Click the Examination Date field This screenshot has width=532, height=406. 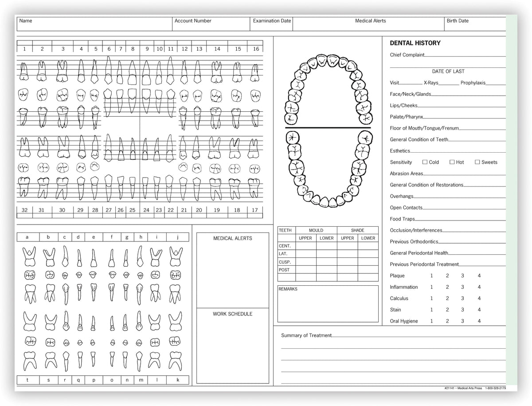pos(271,24)
